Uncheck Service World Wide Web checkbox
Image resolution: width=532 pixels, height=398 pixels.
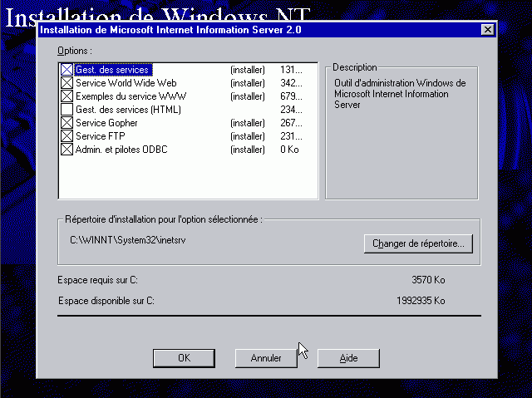(66, 83)
